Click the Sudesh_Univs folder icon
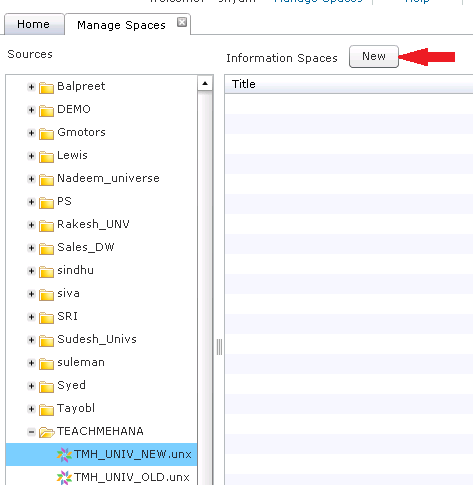 click(x=46, y=340)
